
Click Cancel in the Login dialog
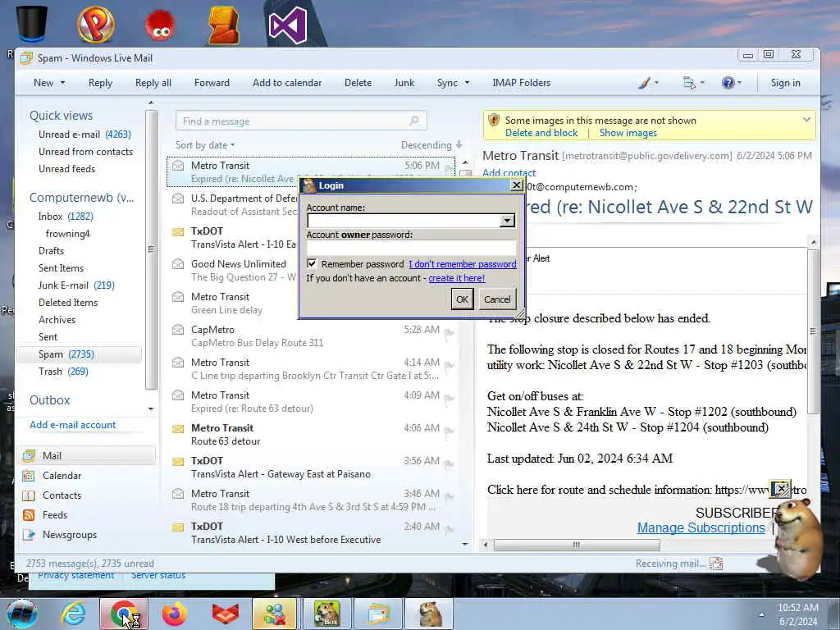point(497,299)
